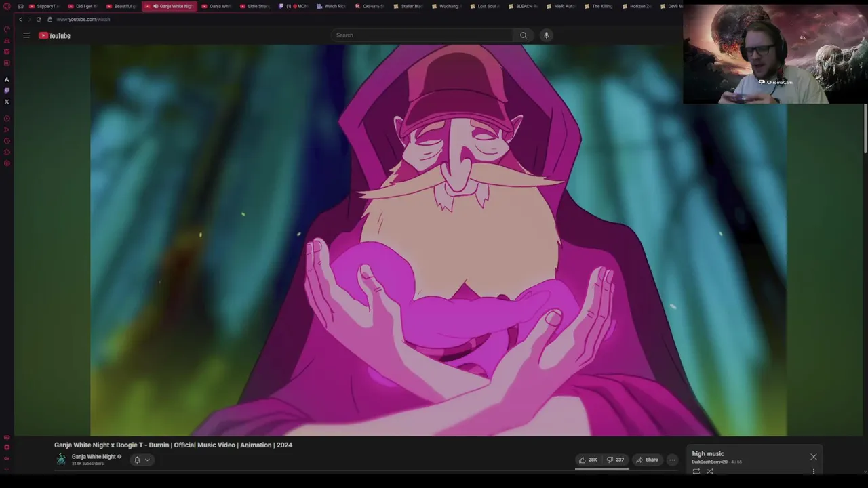
Task: Open the Ganja White Night channel name link
Action: pos(94,457)
